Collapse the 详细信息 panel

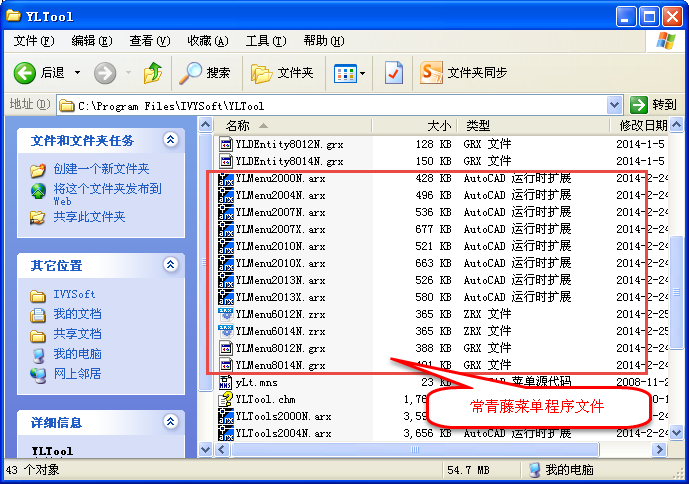click(x=170, y=422)
